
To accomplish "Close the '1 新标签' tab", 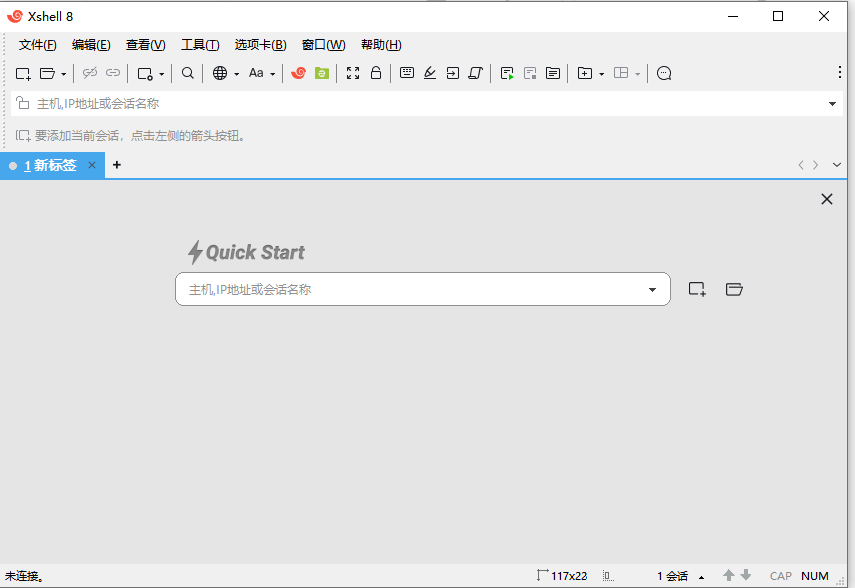I will point(92,165).
